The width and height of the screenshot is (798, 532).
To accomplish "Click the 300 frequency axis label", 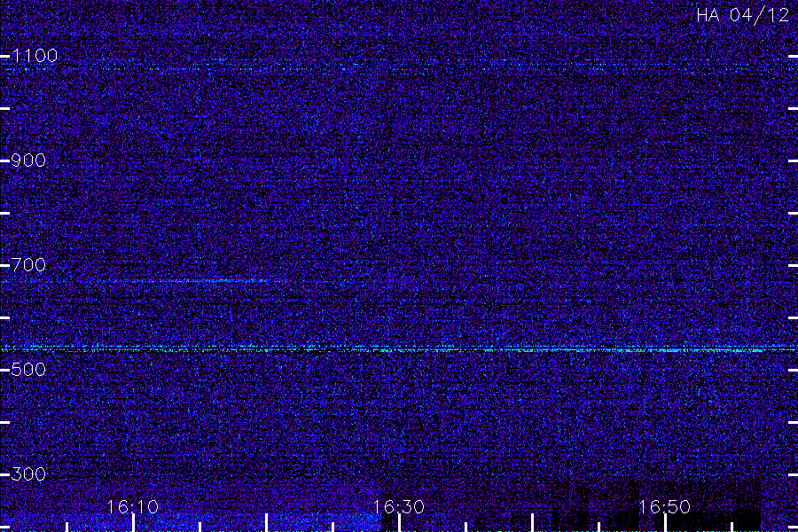I will click(28, 474).
